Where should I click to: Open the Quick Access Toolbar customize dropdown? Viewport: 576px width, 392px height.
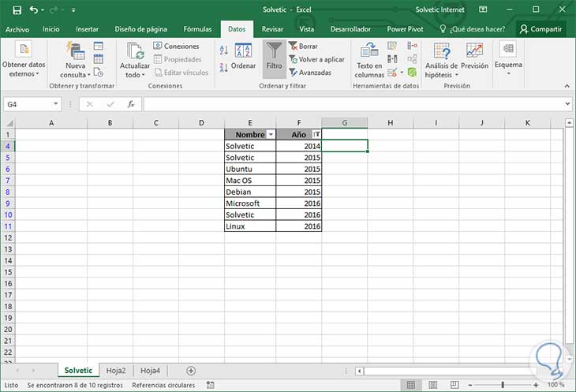click(73, 10)
